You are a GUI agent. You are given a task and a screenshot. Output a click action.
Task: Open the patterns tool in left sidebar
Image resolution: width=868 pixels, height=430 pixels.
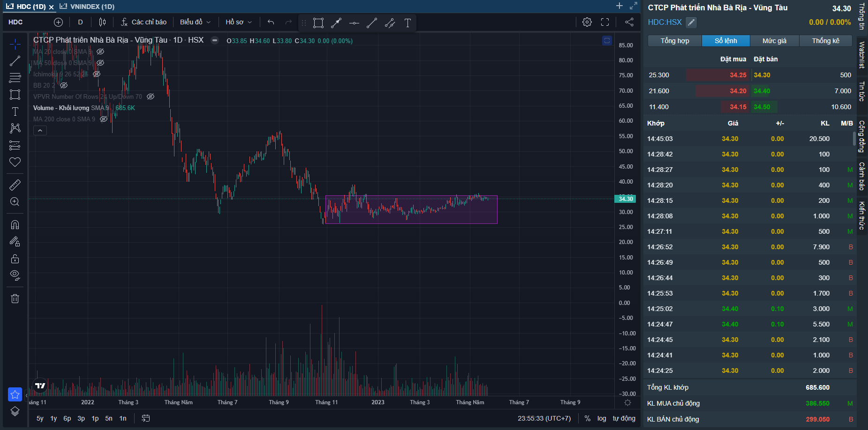point(15,128)
